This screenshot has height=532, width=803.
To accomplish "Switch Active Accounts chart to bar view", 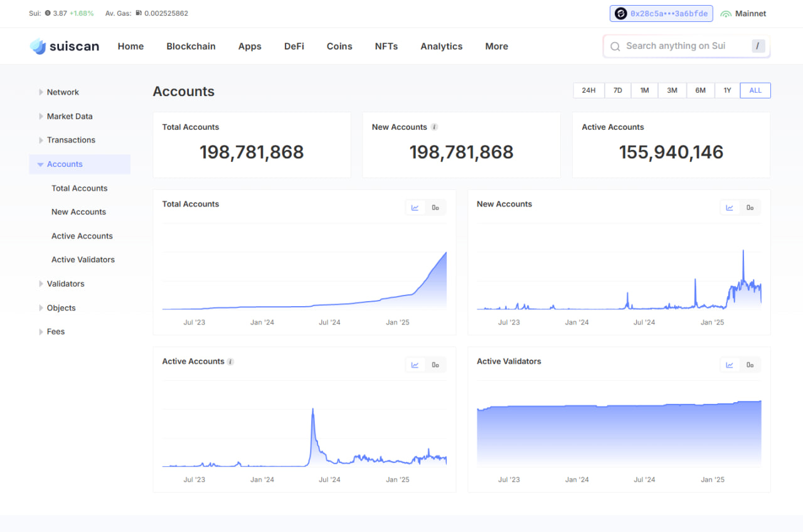I will coord(435,365).
